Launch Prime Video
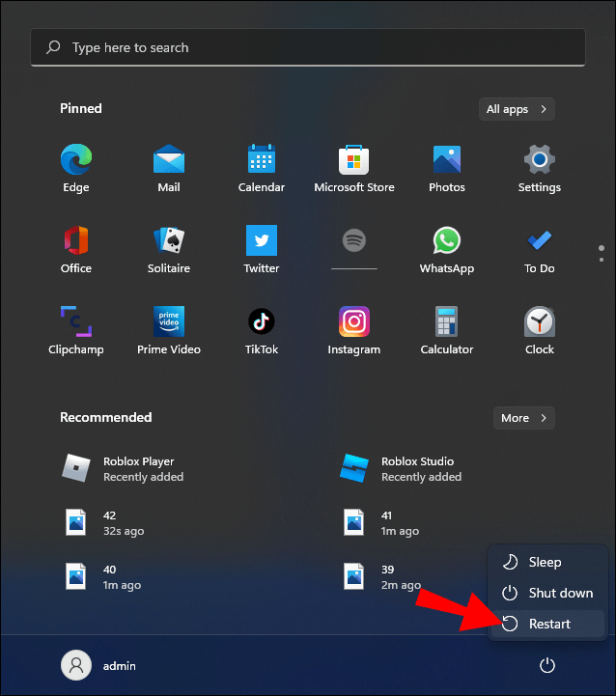The height and width of the screenshot is (696, 616). [x=169, y=330]
